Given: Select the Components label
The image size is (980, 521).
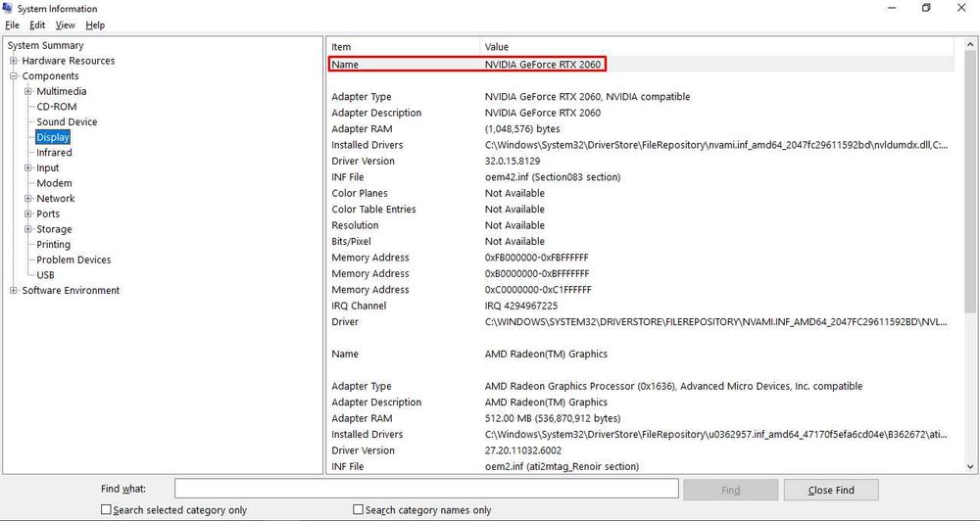Looking at the screenshot, I should pyautogui.click(x=50, y=76).
